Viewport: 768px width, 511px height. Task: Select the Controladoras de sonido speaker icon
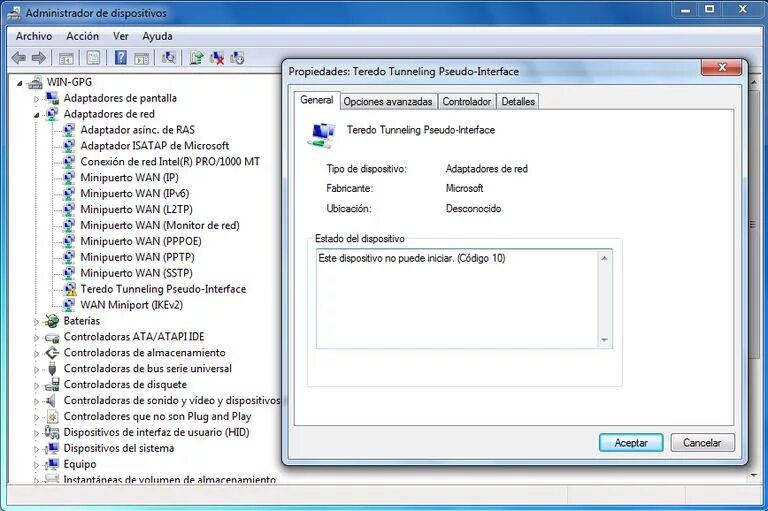pyautogui.click(x=51, y=400)
